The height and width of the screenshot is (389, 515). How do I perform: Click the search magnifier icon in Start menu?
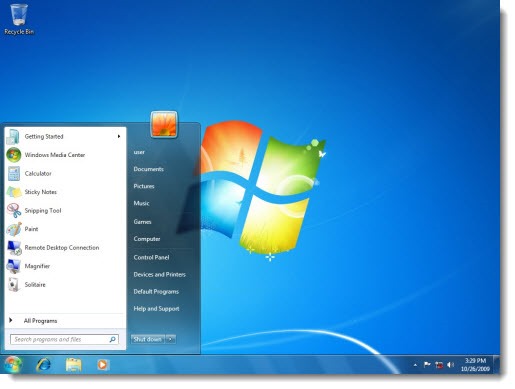pos(113,339)
